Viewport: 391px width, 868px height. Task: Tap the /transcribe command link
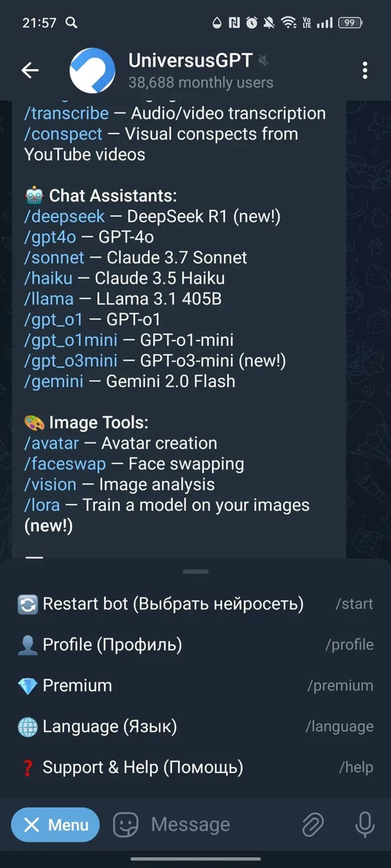pos(67,113)
